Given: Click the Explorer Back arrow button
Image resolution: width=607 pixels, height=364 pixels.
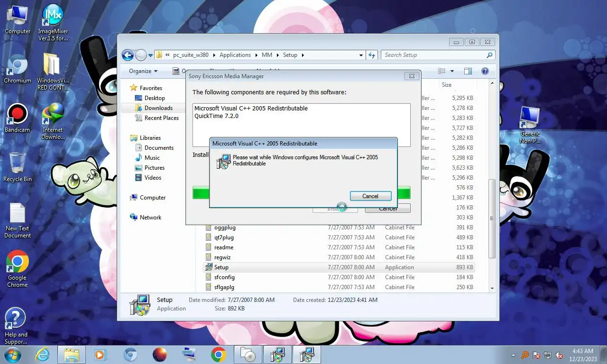Looking at the screenshot, I should [x=128, y=55].
